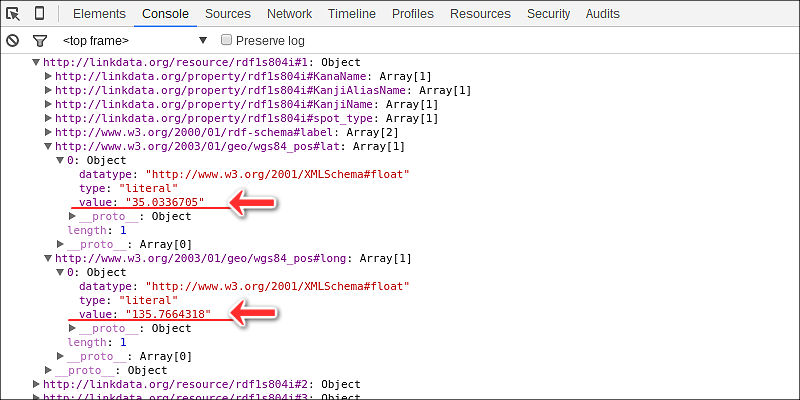Click the resource/rdf1s804i#2 key text
This screenshot has height=400, width=800.
178,384
